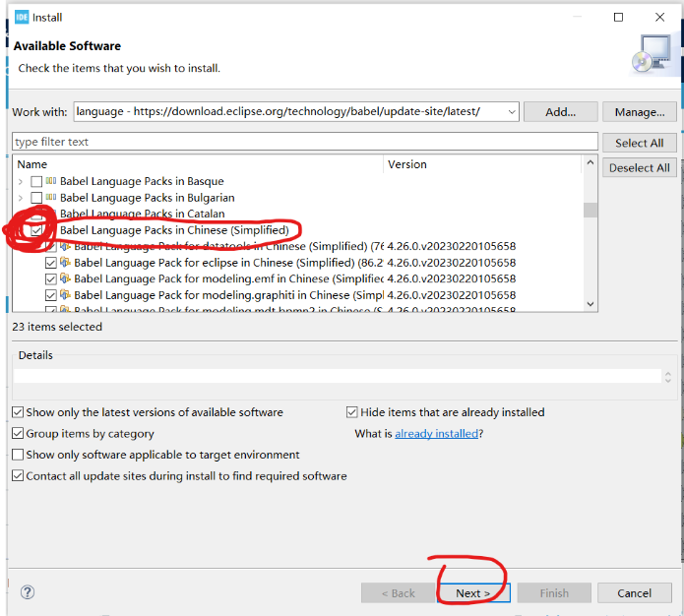This screenshot has width=684, height=616.
Task: Click the modeling.emf language pack feature icon
Action: coord(65,278)
